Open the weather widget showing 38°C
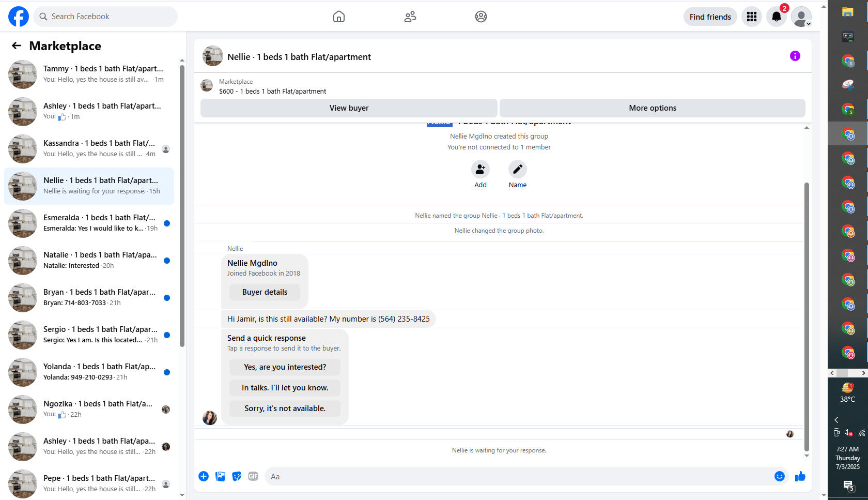Viewport: 868px width, 500px height. coord(847,393)
